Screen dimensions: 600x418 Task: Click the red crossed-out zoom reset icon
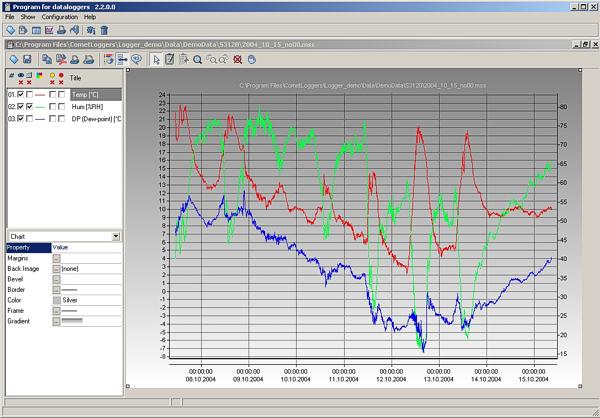pos(237,59)
